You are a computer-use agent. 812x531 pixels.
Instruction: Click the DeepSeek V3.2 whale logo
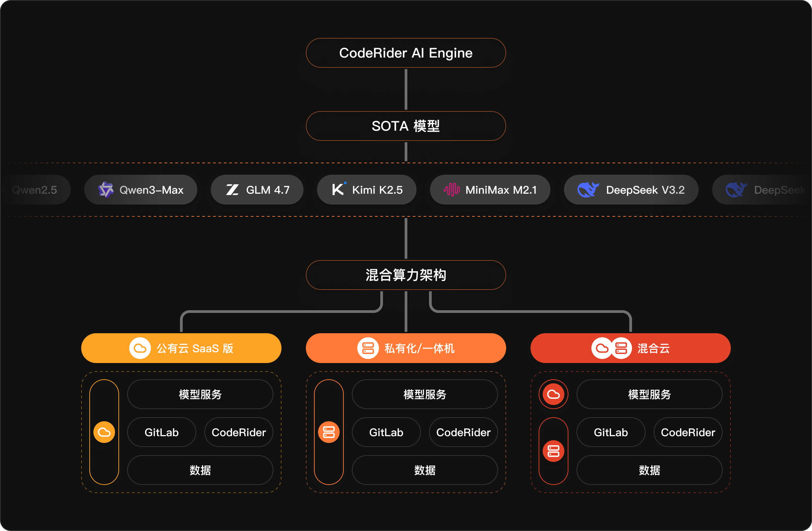point(588,190)
